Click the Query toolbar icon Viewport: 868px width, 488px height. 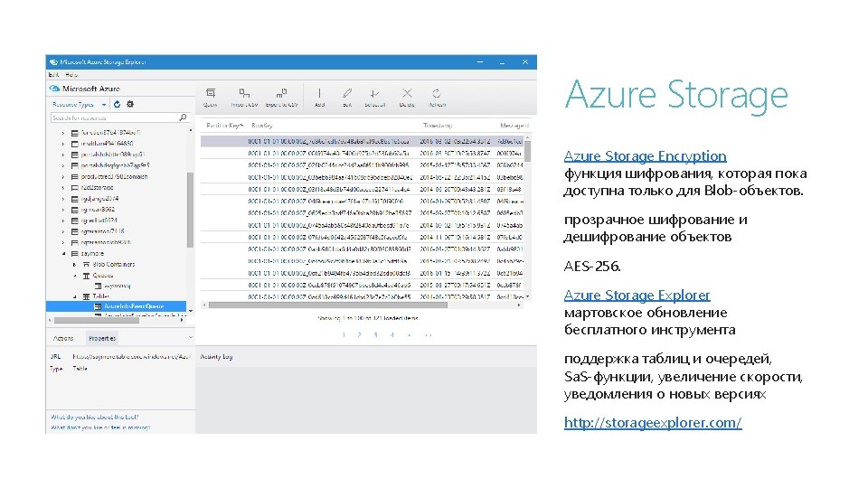click(211, 93)
